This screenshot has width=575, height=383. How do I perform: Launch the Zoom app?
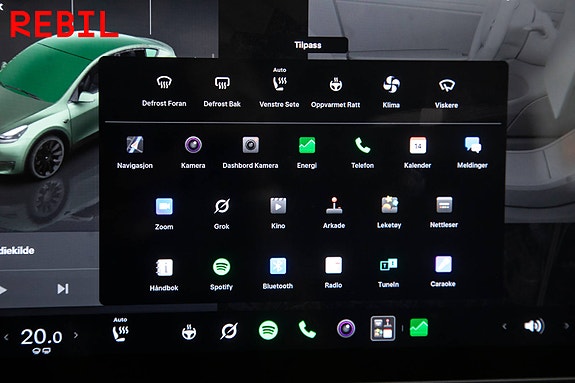164,214
